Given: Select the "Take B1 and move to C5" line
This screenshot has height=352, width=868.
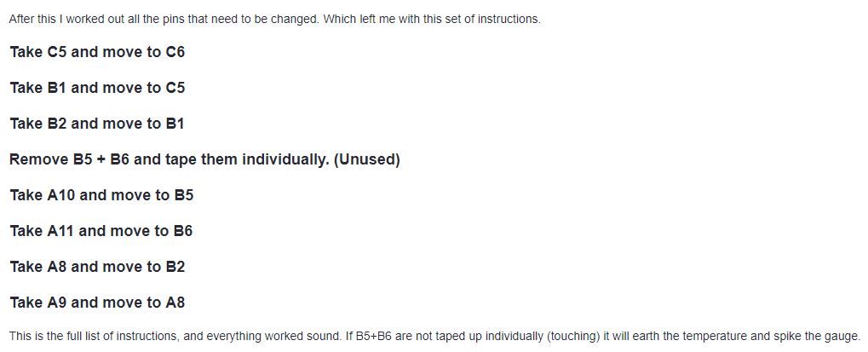Looking at the screenshot, I should [x=97, y=88].
